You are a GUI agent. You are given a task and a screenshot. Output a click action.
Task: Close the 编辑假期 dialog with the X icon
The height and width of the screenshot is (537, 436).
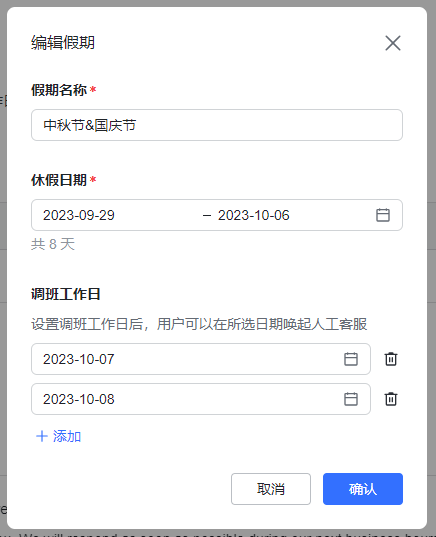tap(393, 43)
